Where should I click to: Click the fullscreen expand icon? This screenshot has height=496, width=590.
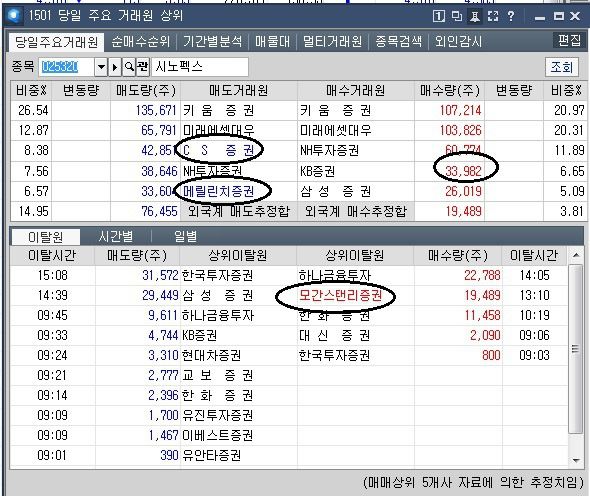coord(493,16)
